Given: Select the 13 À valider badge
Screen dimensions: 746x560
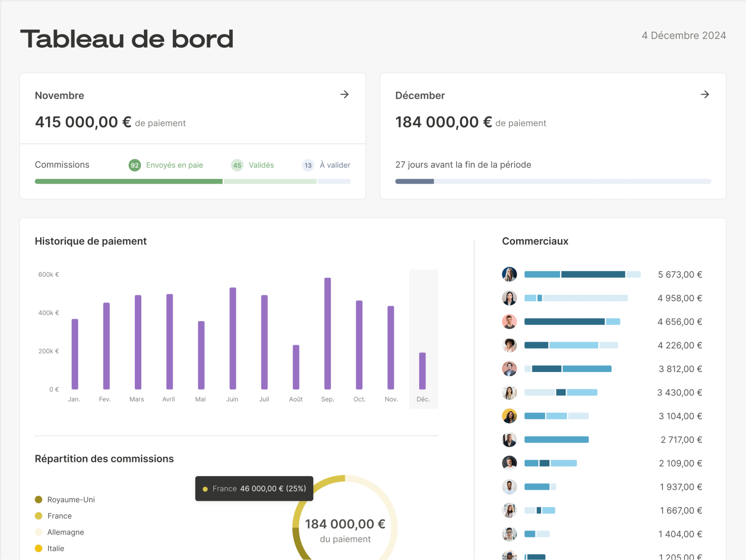Looking at the screenshot, I should [308, 165].
